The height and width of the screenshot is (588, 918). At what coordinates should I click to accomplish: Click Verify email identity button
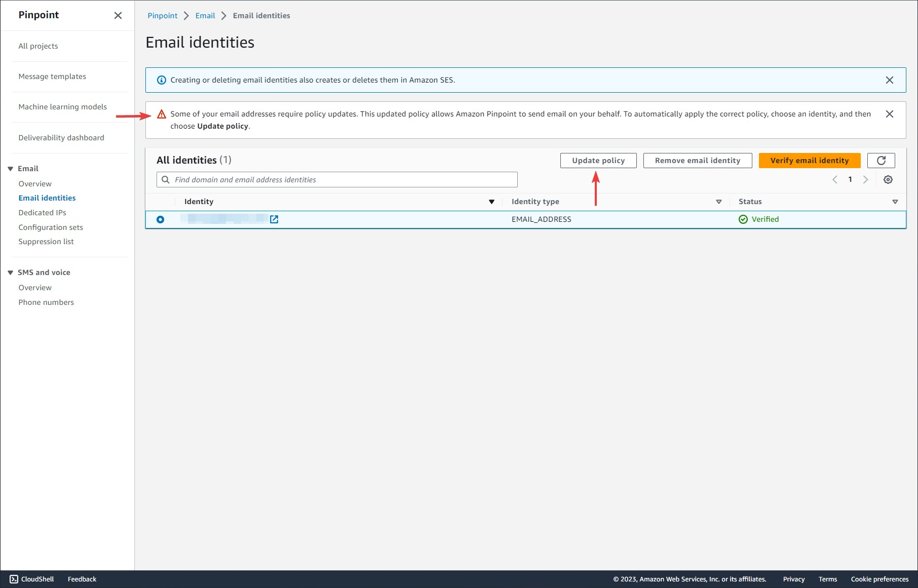pos(810,161)
